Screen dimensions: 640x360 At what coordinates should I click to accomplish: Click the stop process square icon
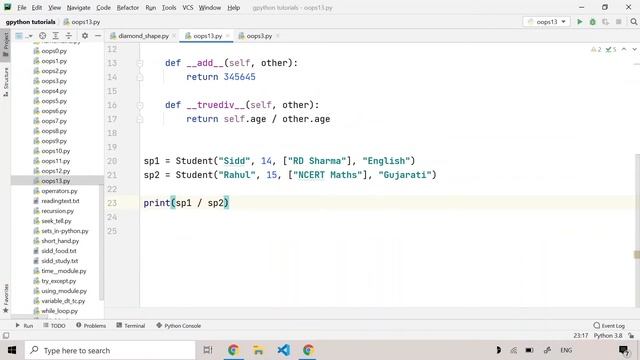click(619, 22)
